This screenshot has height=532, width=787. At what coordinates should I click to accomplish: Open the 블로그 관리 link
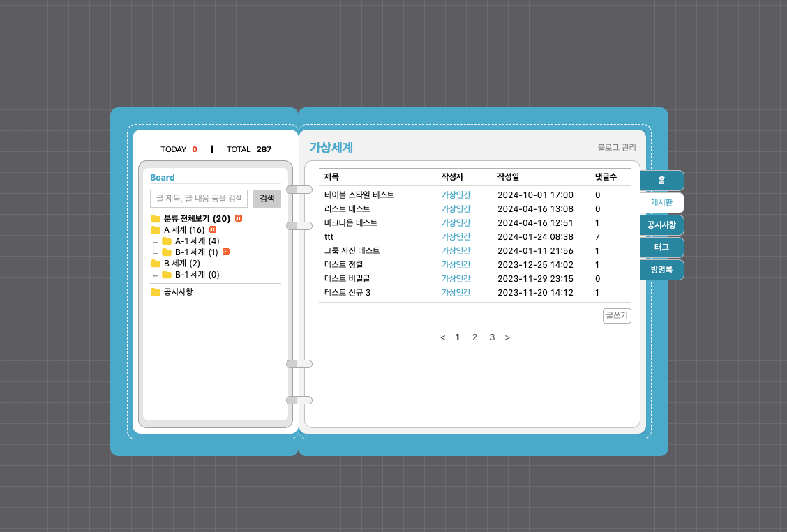(618, 149)
